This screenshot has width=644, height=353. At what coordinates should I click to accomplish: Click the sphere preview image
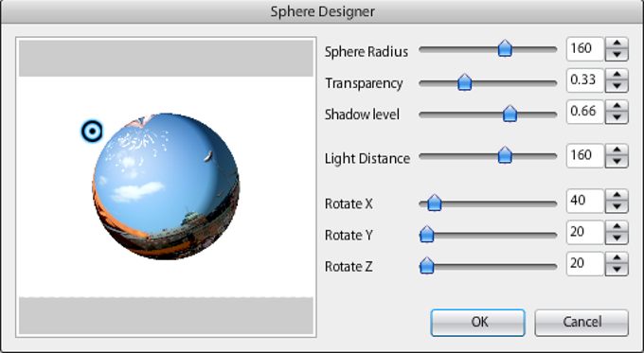tap(166, 186)
